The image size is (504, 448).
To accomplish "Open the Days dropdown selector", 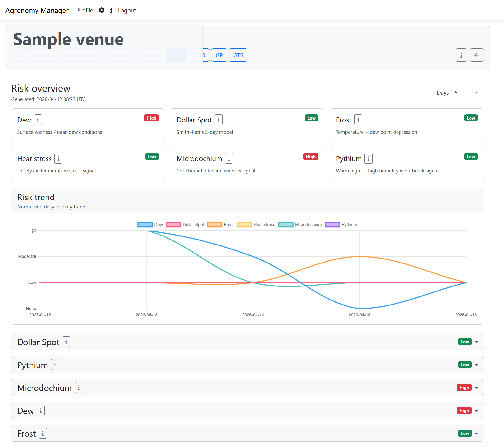I will point(467,92).
